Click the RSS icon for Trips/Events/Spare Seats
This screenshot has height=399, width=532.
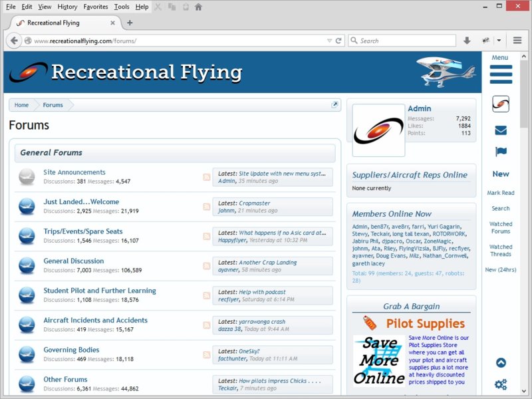point(207,236)
